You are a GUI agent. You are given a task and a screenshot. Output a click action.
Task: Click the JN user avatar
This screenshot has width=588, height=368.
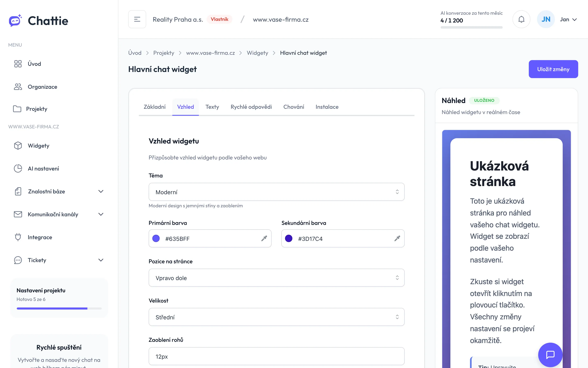click(546, 19)
